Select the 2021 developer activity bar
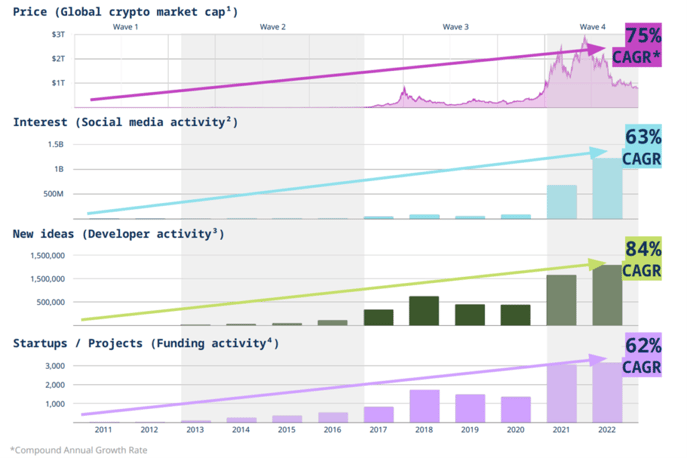This screenshot has width=687, height=458. click(x=562, y=300)
